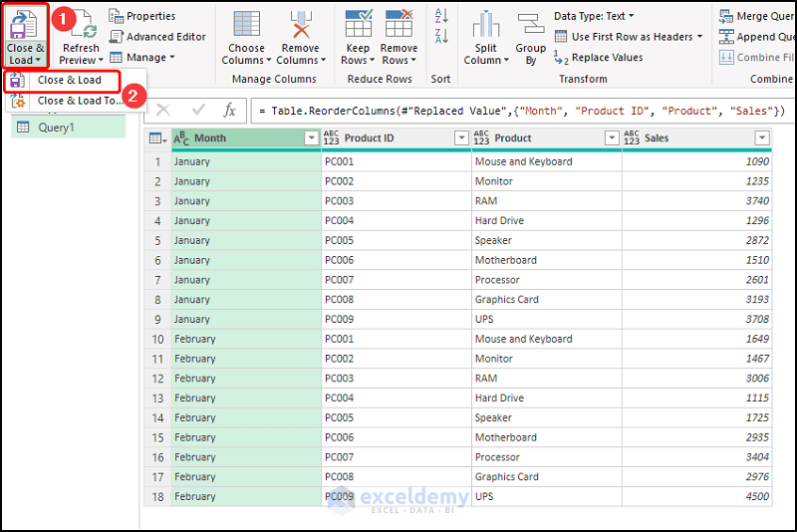Click the fx function icon
This screenshot has width=797, height=532.
(x=230, y=111)
